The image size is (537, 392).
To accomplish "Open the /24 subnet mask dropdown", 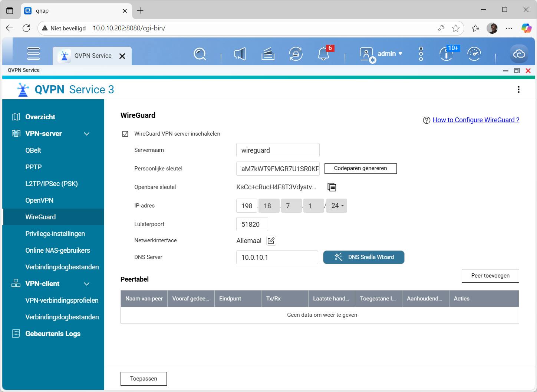I will tap(337, 206).
